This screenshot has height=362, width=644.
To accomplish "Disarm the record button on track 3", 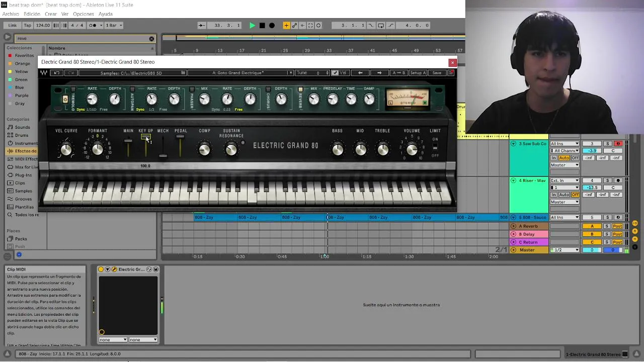I will (618, 144).
